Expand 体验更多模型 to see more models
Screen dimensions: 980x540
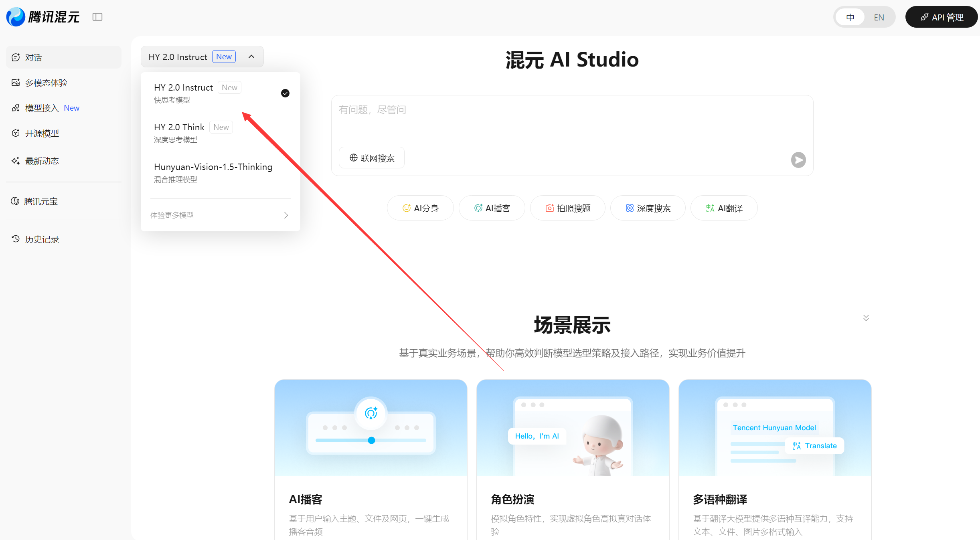click(220, 215)
